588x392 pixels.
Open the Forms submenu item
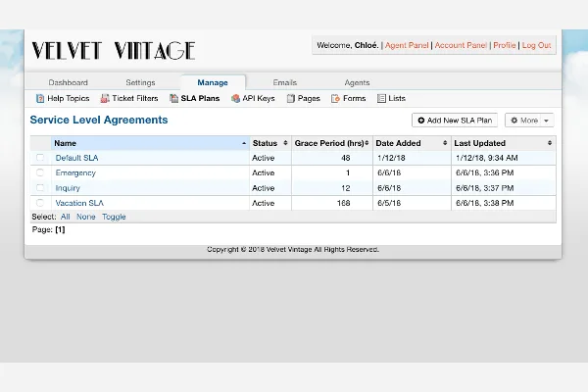pos(348,99)
